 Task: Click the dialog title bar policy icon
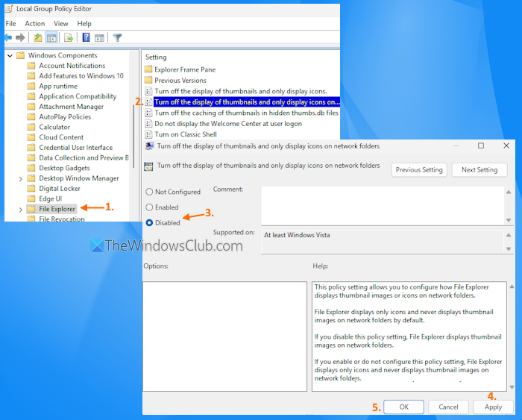coord(149,146)
